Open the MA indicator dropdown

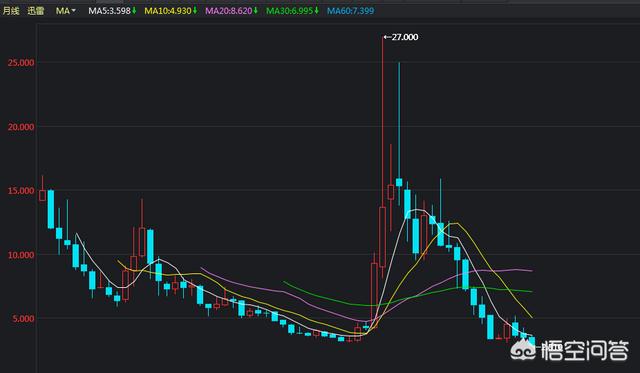click(x=66, y=11)
